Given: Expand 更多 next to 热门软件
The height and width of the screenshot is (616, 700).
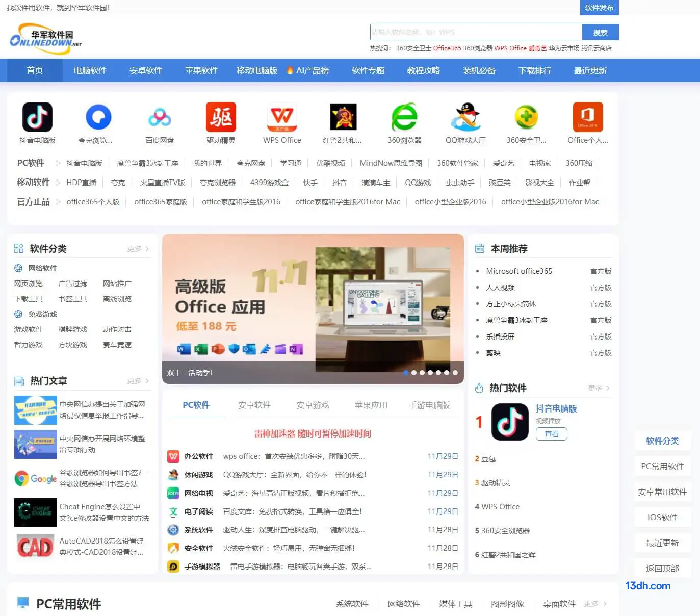Looking at the screenshot, I should point(599,388).
